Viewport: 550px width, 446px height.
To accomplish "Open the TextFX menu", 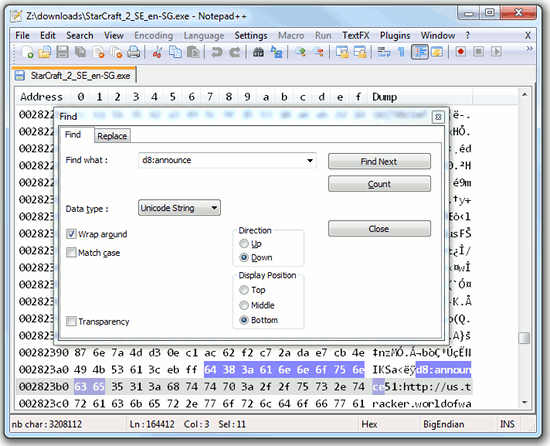I will [x=356, y=35].
